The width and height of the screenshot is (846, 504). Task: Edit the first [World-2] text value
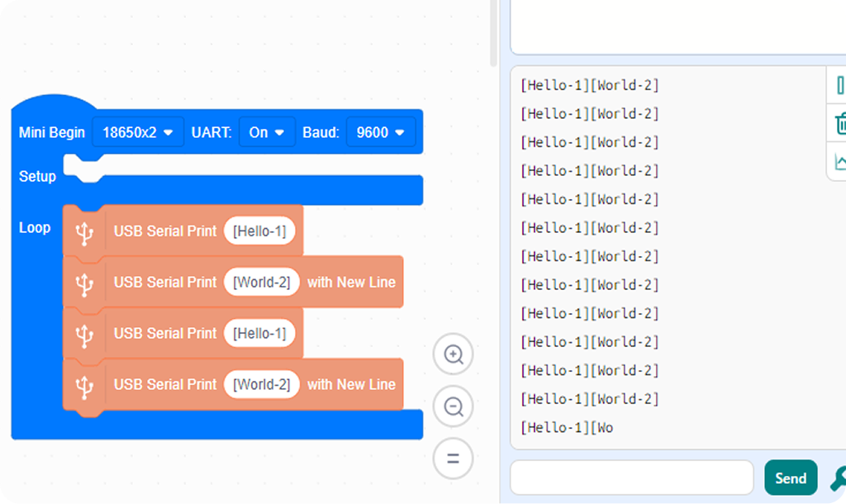pyautogui.click(x=262, y=283)
